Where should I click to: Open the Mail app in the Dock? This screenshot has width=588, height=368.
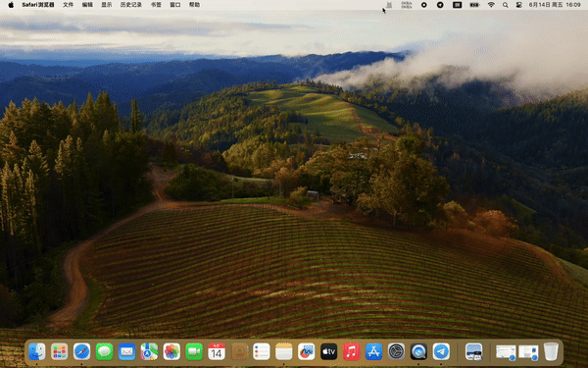point(126,352)
